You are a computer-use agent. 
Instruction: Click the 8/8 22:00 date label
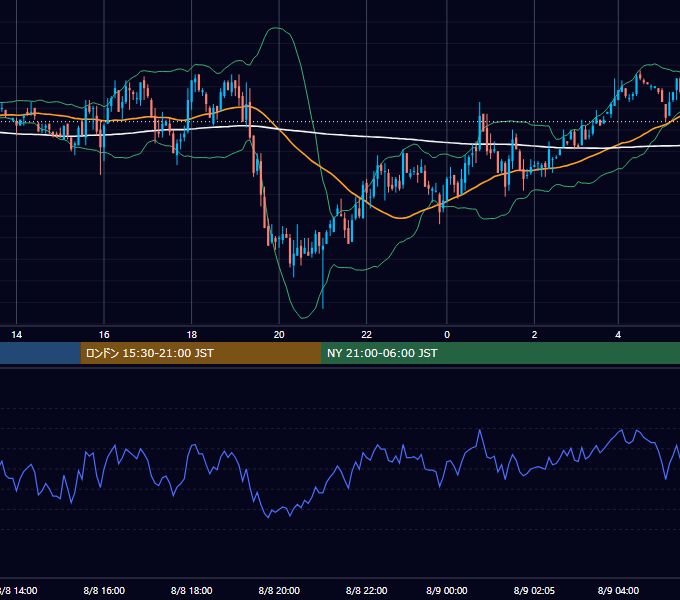pos(366,590)
